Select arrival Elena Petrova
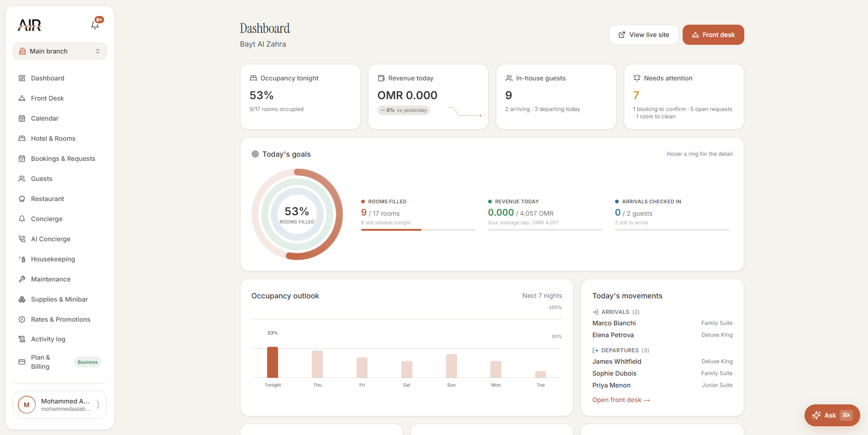 663,335
